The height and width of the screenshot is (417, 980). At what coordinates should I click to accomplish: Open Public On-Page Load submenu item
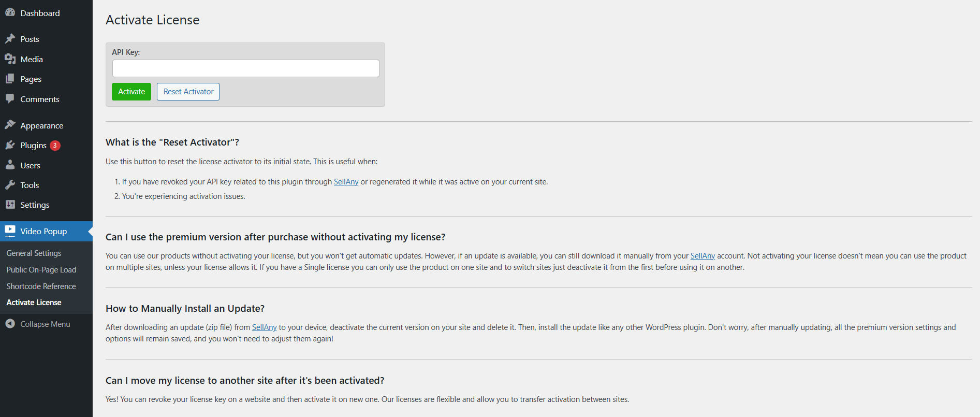coord(41,270)
